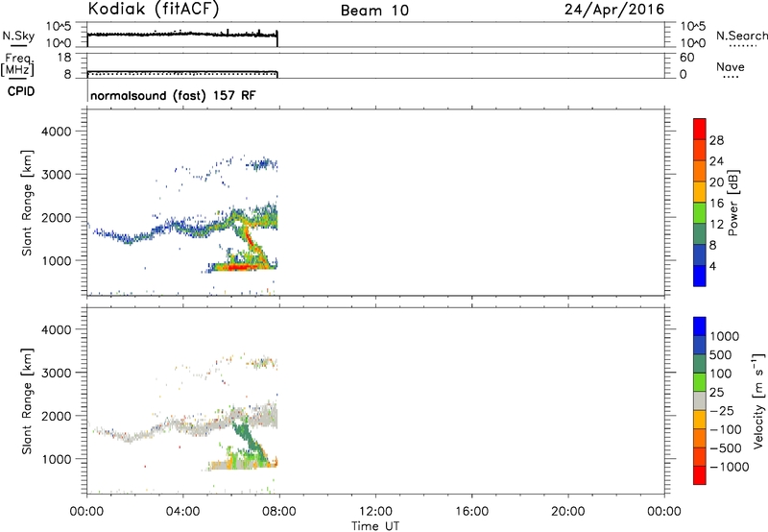Image resolution: width=768 pixels, height=532 pixels.
Task: Click the 'Time UT' axis label
Action: [x=375, y=526]
